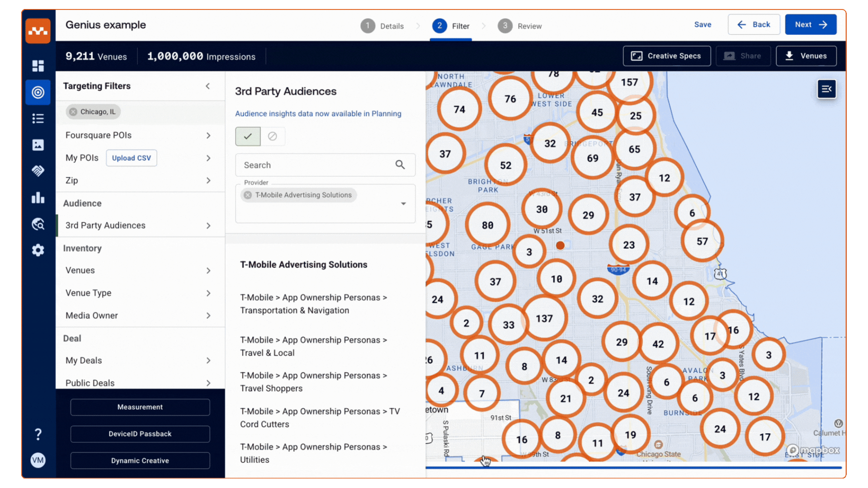Remove the T-Mobile Advertising Solutions provider chip

coord(248,195)
